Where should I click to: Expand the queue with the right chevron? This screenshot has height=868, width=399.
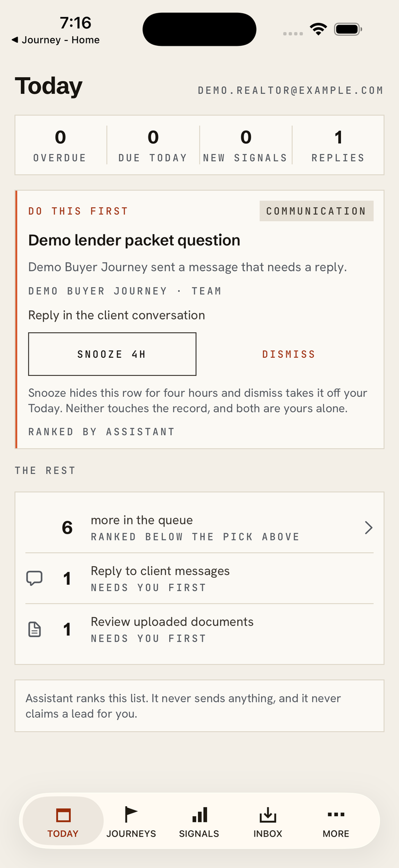(x=368, y=528)
